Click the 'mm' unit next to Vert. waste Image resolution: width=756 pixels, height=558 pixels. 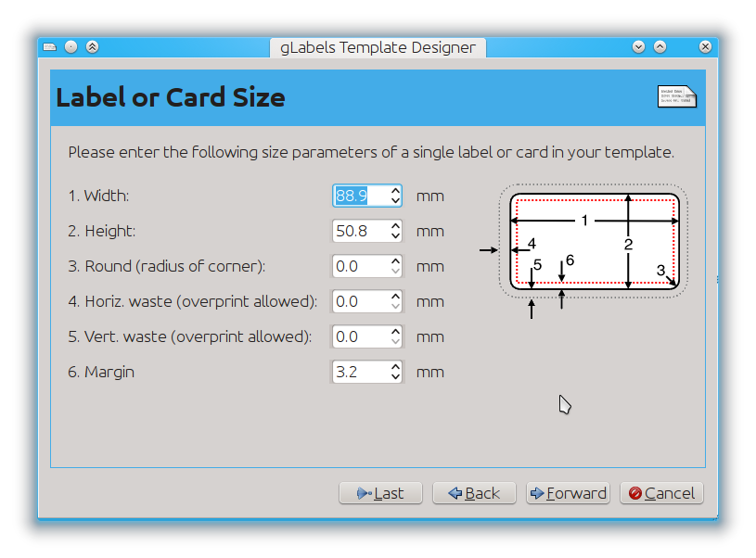pyautogui.click(x=430, y=336)
